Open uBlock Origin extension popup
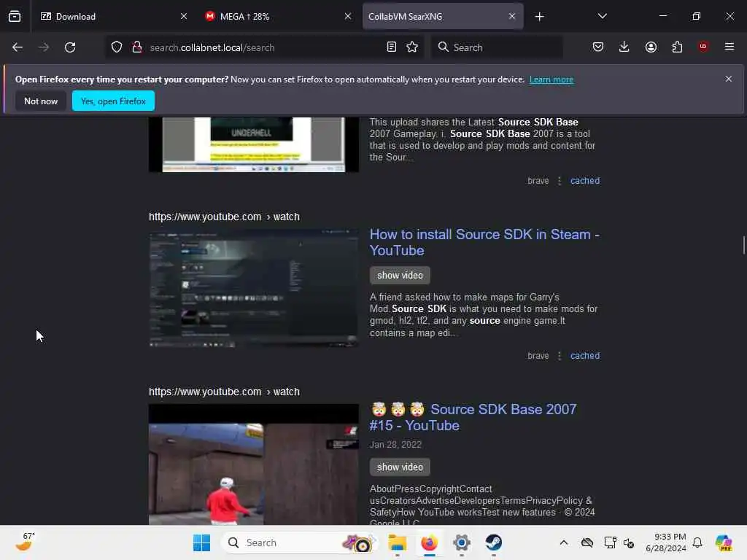This screenshot has height=560, width=747. (x=703, y=47)
